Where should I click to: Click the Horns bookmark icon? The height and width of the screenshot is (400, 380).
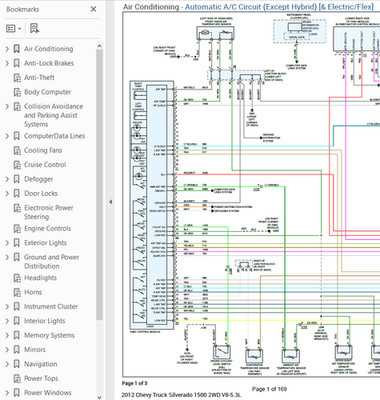[x=17, y=292]
